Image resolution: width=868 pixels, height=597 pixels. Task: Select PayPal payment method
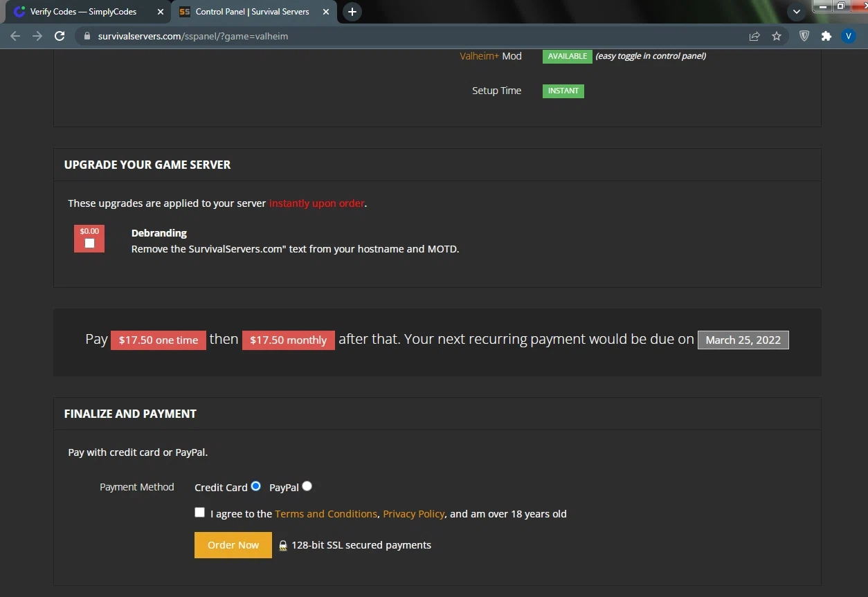point(307,486)
